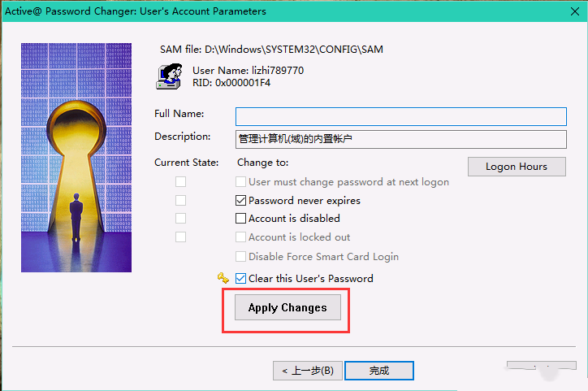Click the RID 0x000001F4 text
Image resolution: width=588 pixels, height=391 pixels.
point(231,83)
